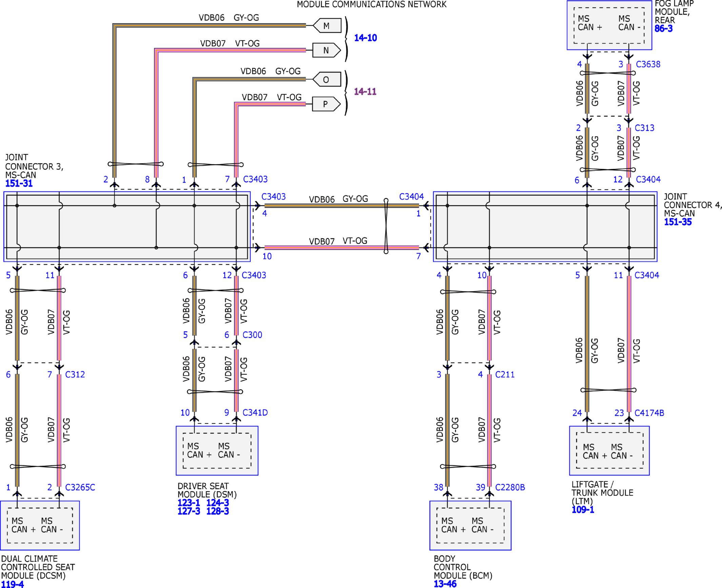Viewport: 722px width, 588px height.
Task: Select the Body Control Module component box
Action: [x=470, y=525]
